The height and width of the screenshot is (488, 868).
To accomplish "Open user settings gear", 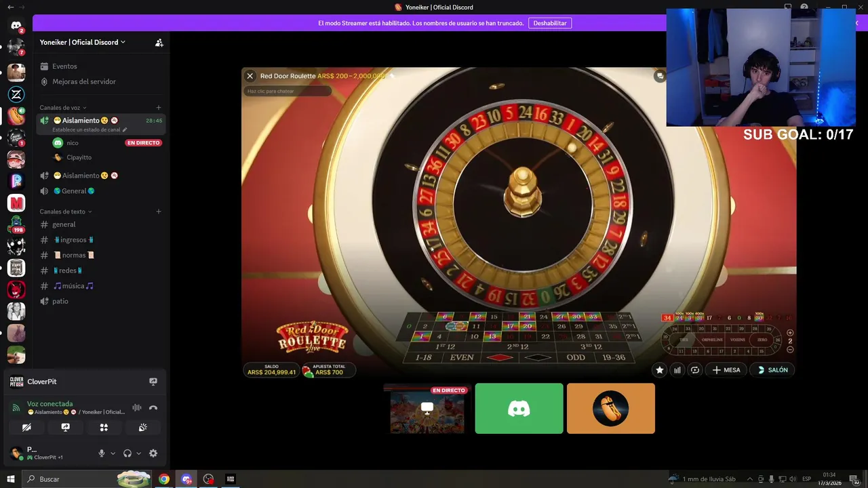I will click(x=153, y=453).
